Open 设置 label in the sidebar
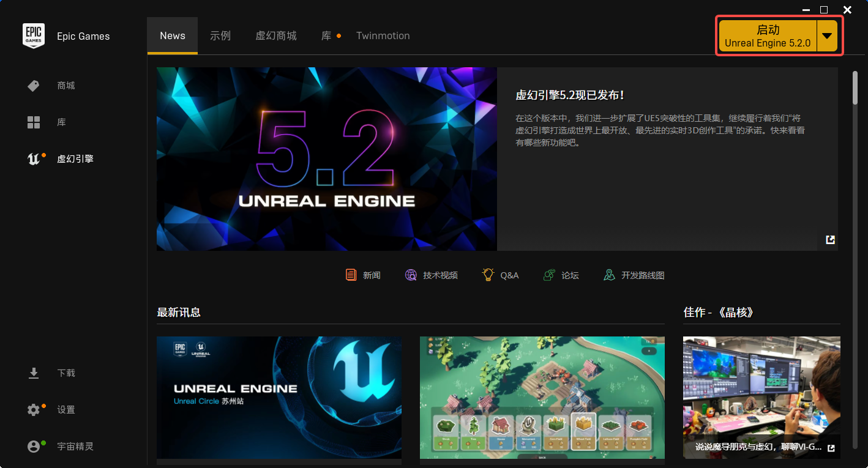 click(66, 410)
